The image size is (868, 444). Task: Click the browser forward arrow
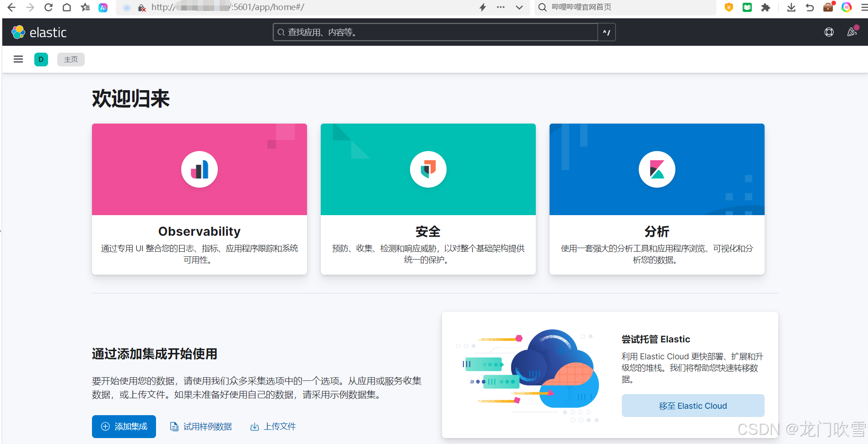(30, 7)
